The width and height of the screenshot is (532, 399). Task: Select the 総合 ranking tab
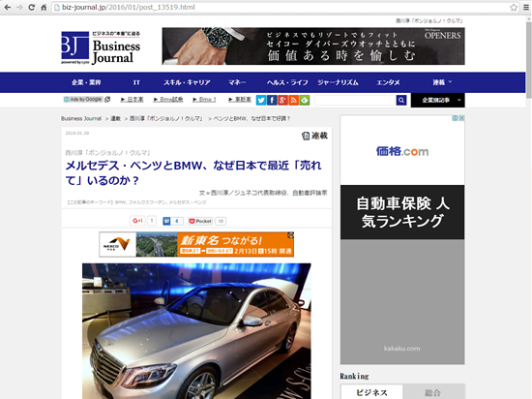(433, 392)
